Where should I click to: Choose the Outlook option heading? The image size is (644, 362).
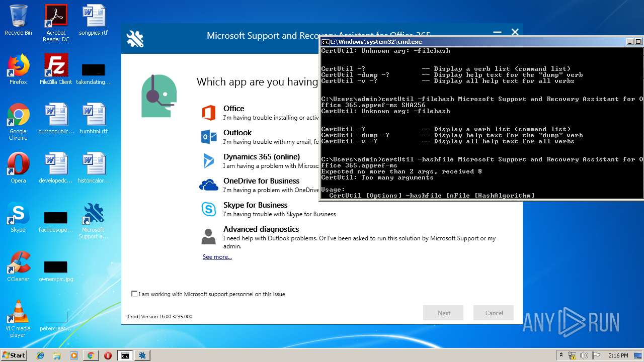click(x=237, y=132)
